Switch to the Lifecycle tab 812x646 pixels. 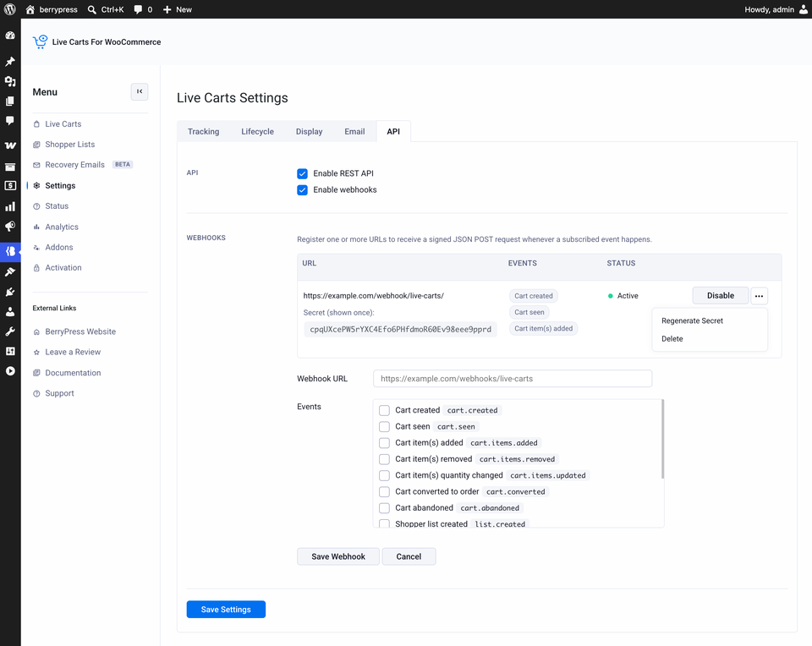(x=257, y=131)
